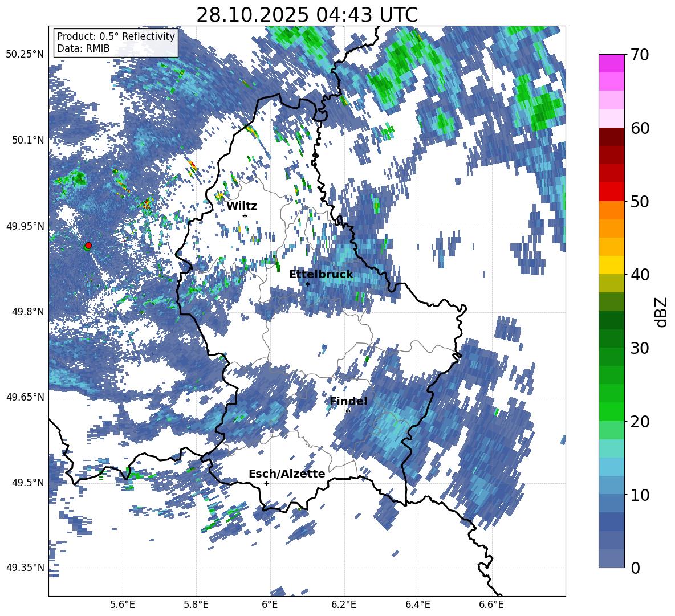Click the cross marker below Findel
Screen dimensions: 675x616
pyautogui.click(x=348, y=411)
